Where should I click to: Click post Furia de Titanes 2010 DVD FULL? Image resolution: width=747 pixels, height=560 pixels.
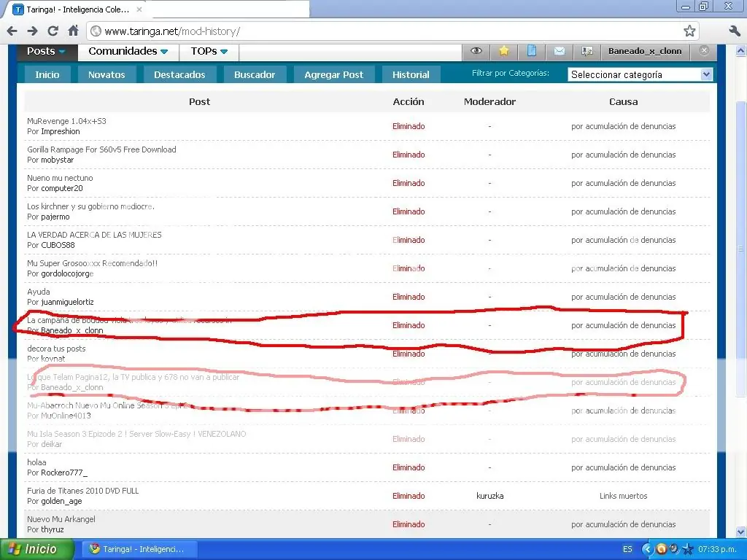(83, 491)
